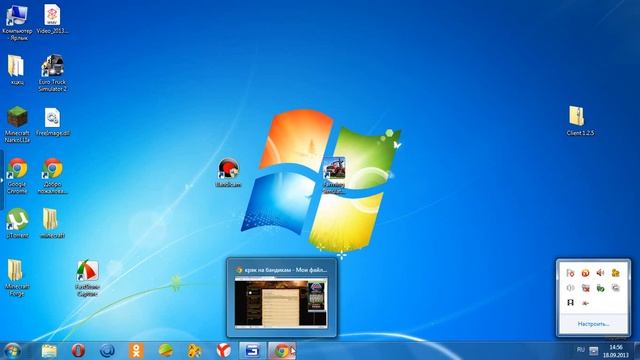Screen dimensions: 640x360
Task: Select the FastStone Capture shortcut
Action: point(87,278)
